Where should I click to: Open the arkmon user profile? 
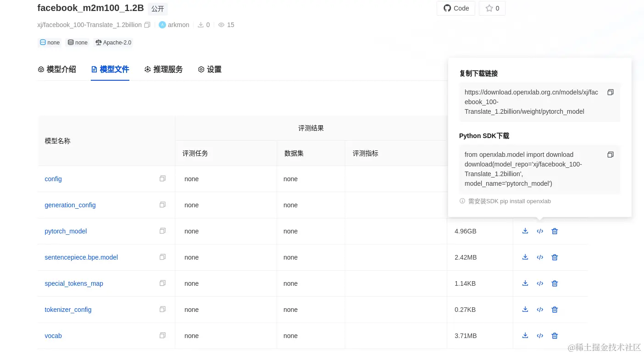[x=174, y=25]
